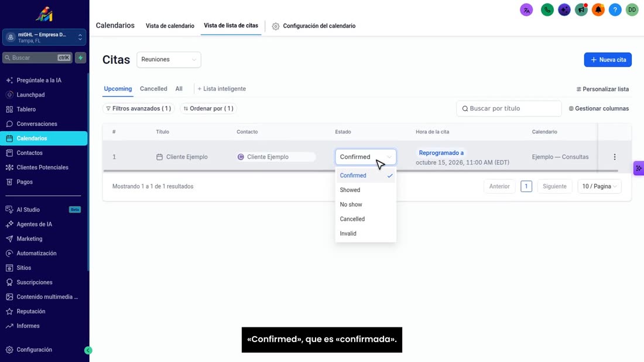Open the 10 / Pagina page size dropdown
The height and width of the screenshot is (362, 644).
[x=600, y=186]
